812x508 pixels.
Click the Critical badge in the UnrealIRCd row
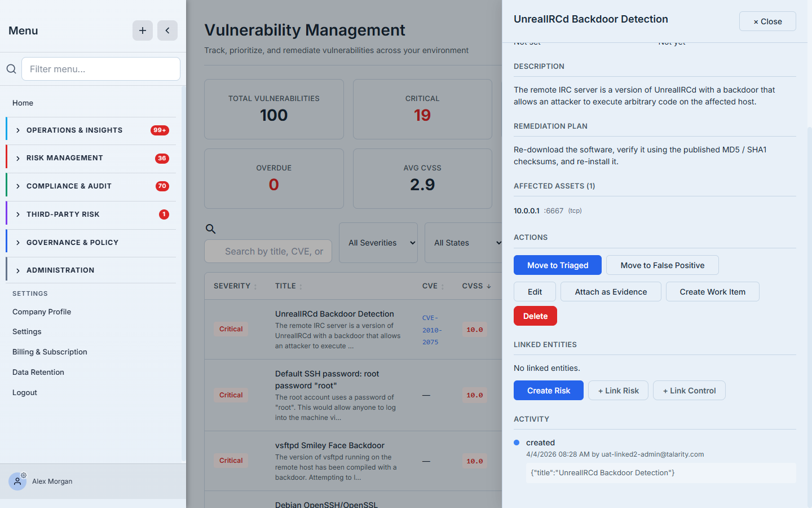[231, 329]
